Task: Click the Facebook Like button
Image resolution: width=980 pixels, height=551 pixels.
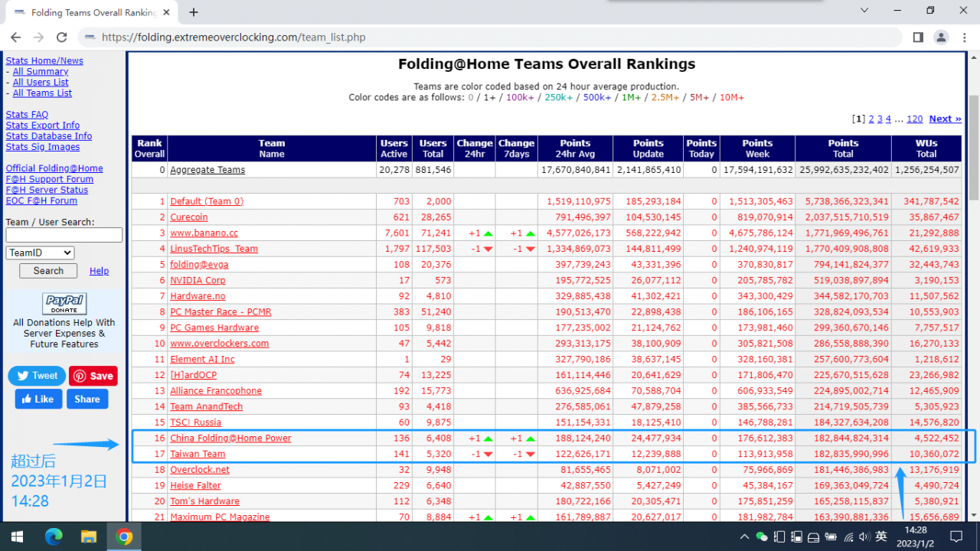Action: pos(38,399)
